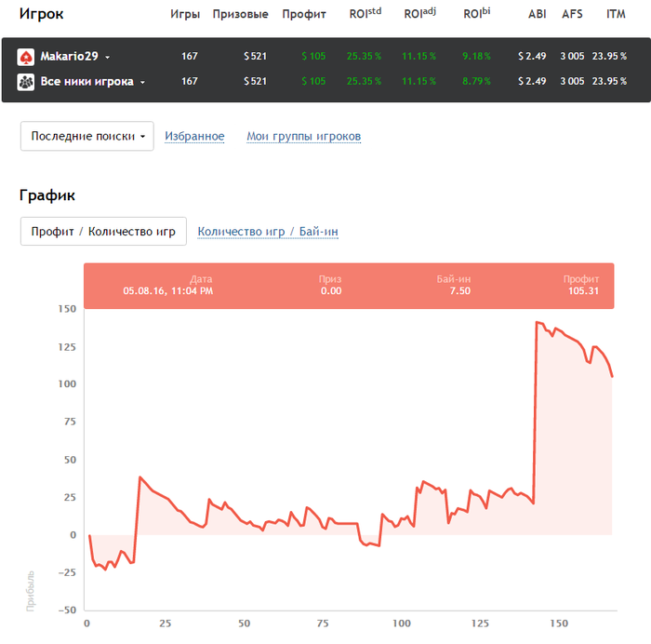Expand the Makario29 nickname dropdown arrow
This screenshot has width=651, height=644.
pyautogui.click(x=108, y=58)
